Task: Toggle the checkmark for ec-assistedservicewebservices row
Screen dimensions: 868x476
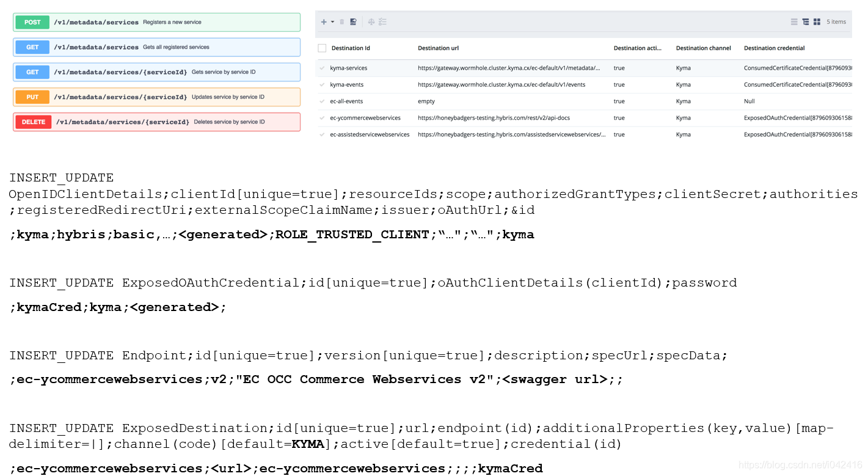Action: click(x=322, y=134)
